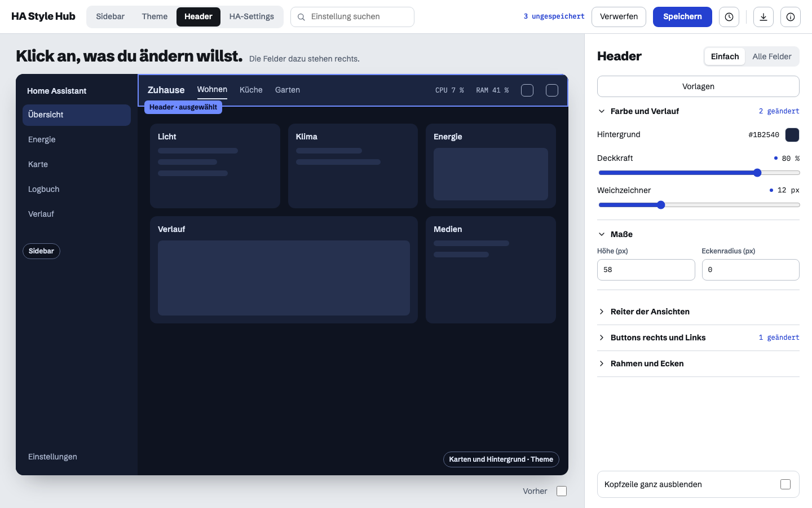Open the info circle icon

(791, 17)
